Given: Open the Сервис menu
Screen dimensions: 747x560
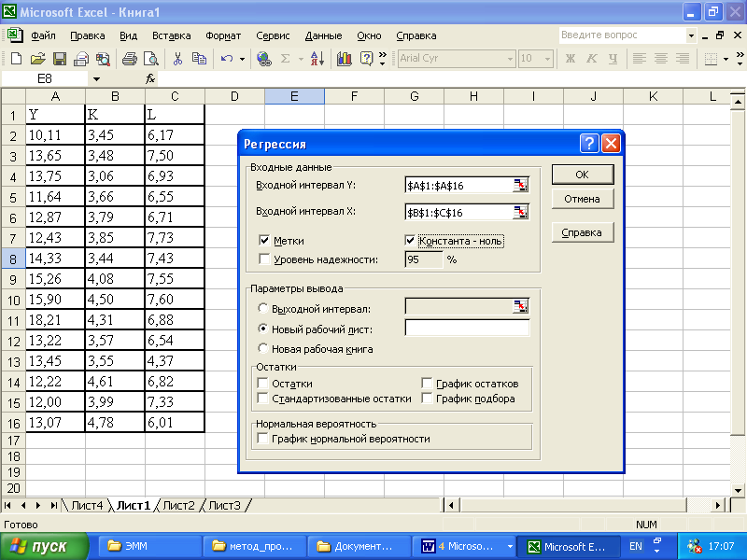Looking at the screenshot, I should tap(273, 35).
